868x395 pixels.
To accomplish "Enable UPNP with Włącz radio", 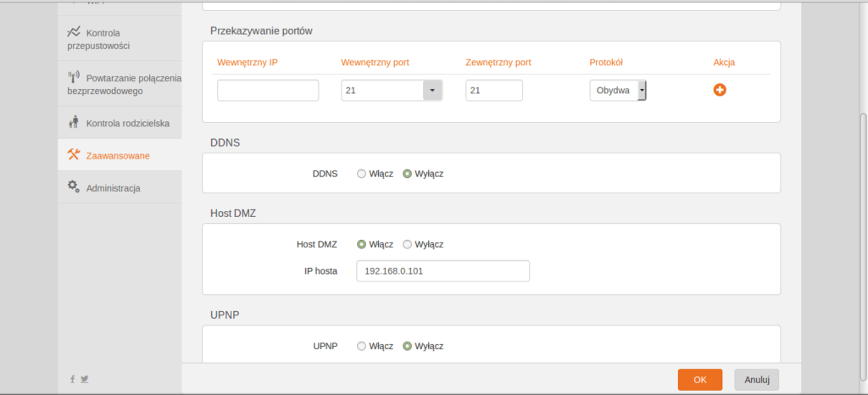I will [x=362, y=346].
